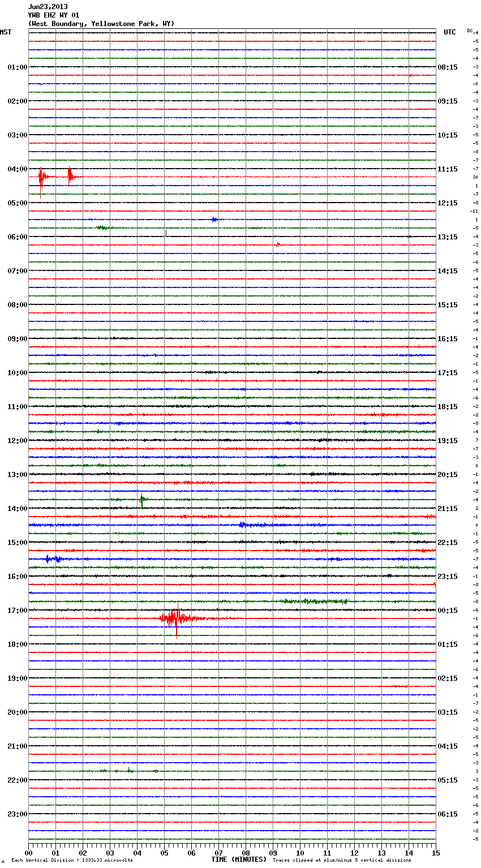Click the 03:15 UTC time label
Screen dimensions: 481x868
tap(448, 712)
